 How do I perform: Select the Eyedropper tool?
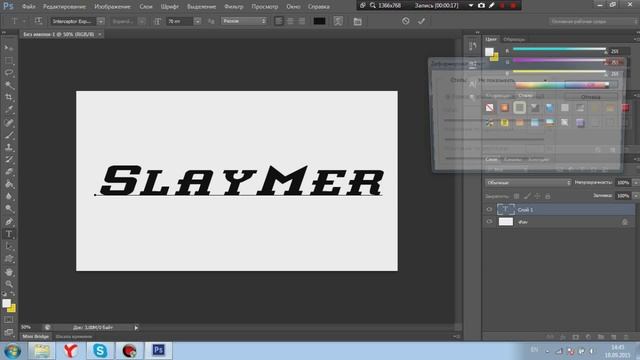(x=9, y=109)
